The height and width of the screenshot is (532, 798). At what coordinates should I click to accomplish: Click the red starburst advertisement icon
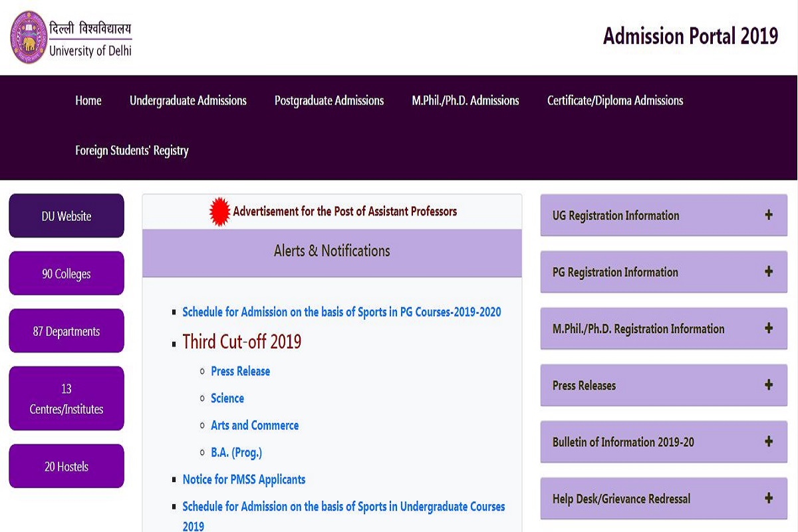coord(219,211)
